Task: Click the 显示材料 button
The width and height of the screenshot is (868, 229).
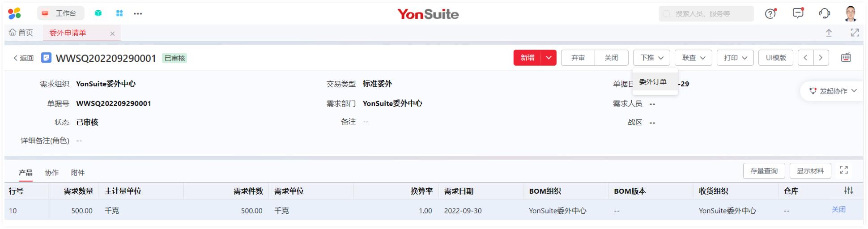Action: pyautogui.click(x=810, y=171)
